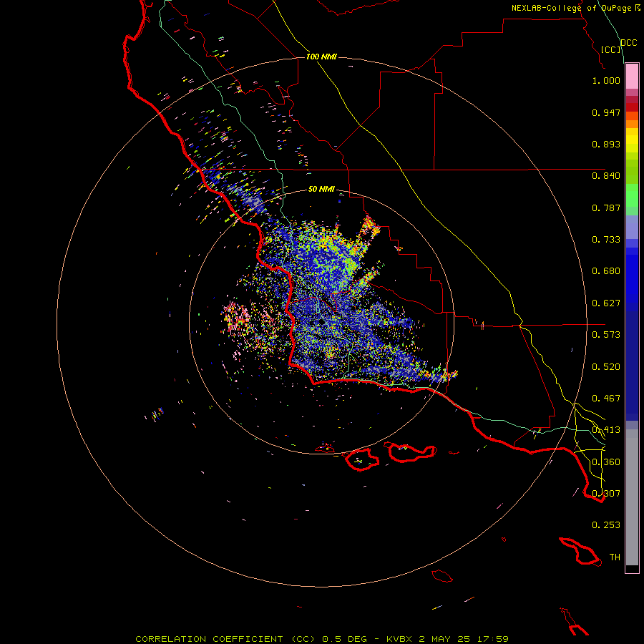Pick the bright green color bar segment

[632, 195]
